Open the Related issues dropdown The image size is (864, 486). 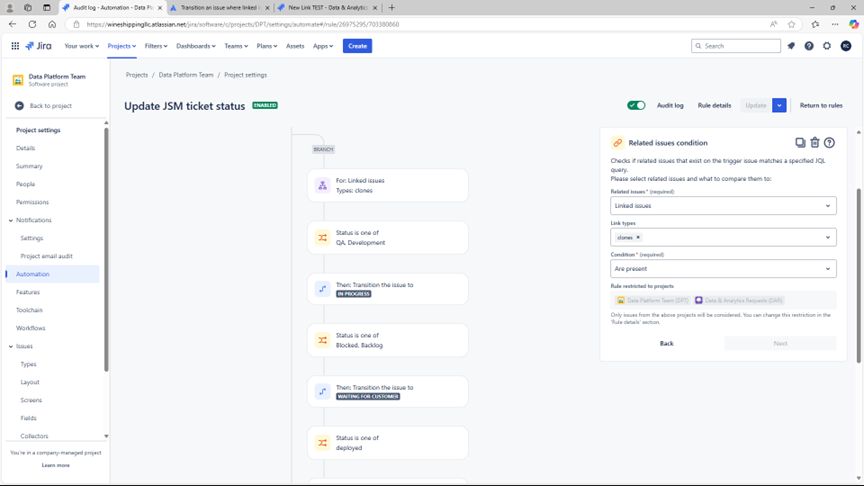[723, 206]
